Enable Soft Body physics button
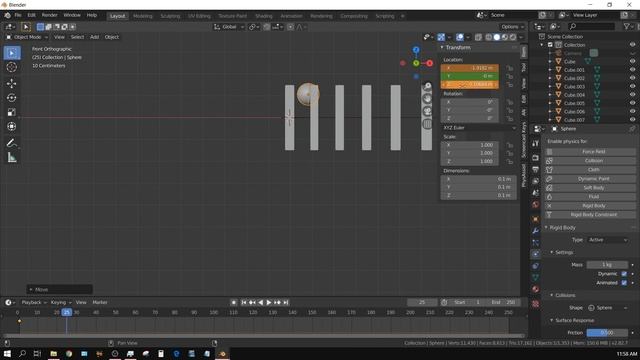Viewport: 640px width, 360px height. [590, 188]
